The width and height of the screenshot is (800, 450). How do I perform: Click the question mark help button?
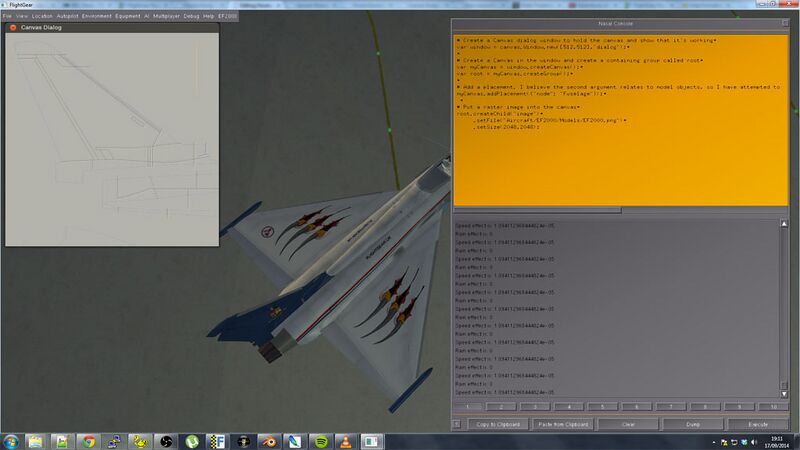tap(457, 424)
